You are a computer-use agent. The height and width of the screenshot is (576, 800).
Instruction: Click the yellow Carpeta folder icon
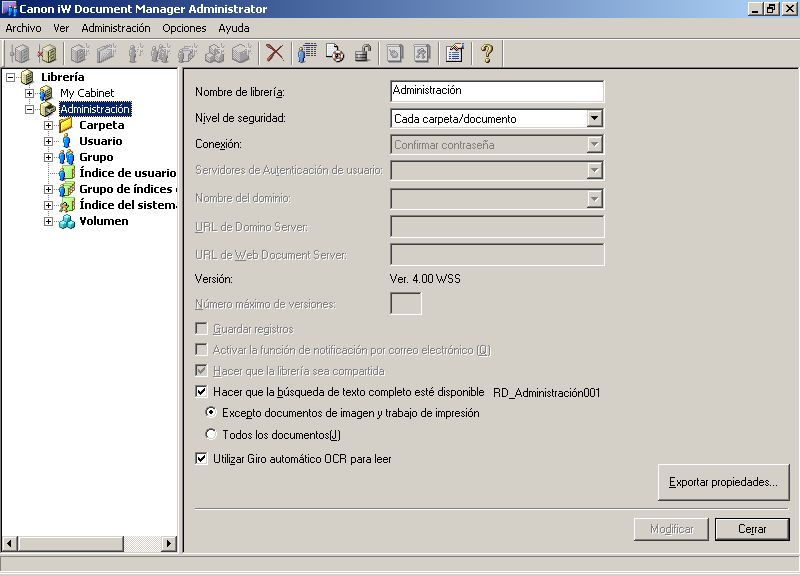(66, 125)
